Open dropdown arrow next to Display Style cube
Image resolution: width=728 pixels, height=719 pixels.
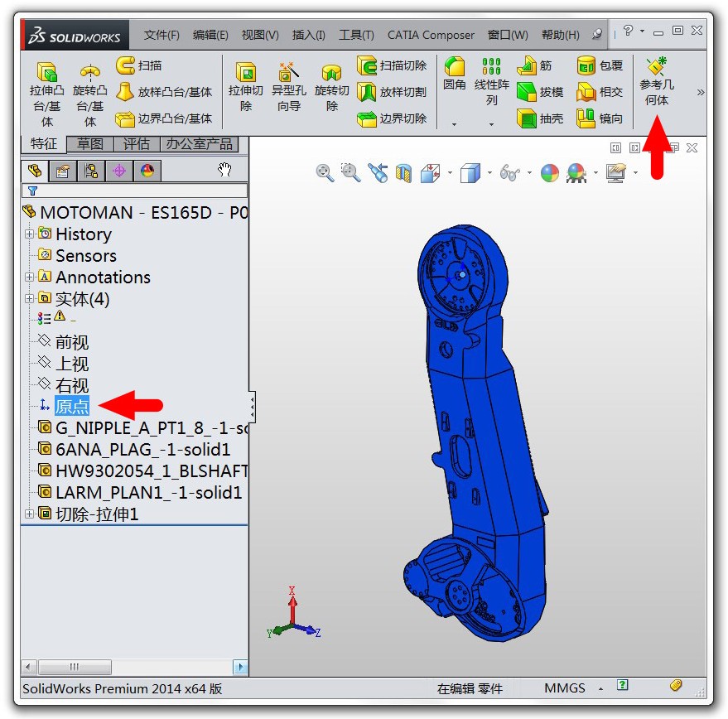(x=489, y=173)
